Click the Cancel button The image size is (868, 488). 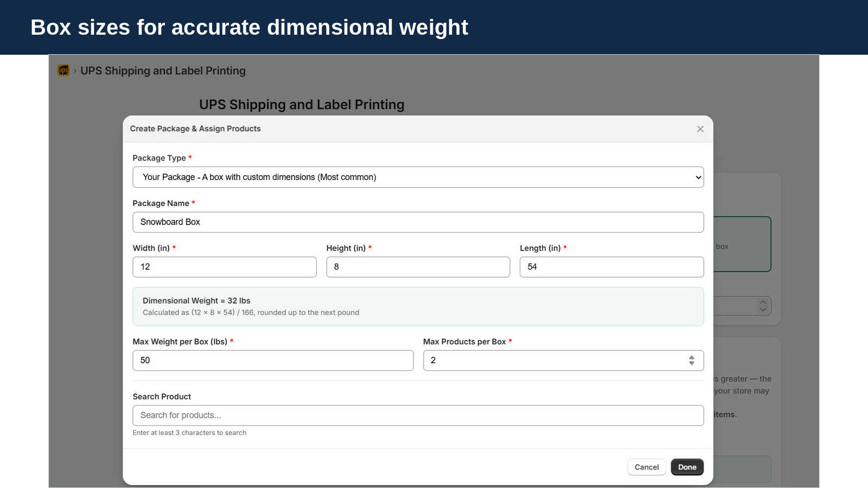tap(647, 467)
